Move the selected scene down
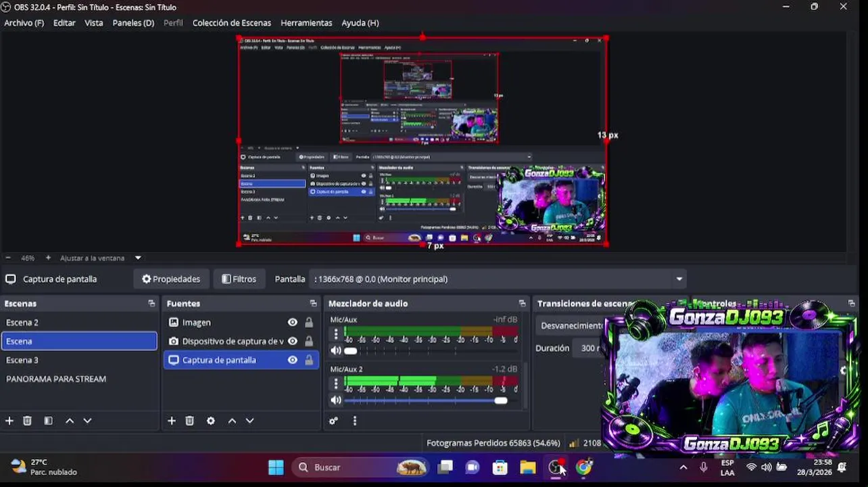This screenshot has height=487, width=868. tap(87, 421)
